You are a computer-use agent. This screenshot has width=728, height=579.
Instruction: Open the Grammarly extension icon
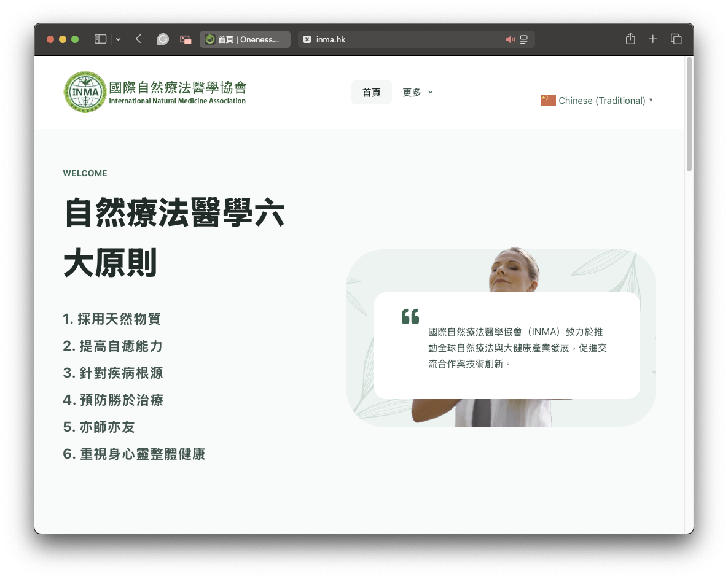tap(163, 39)
